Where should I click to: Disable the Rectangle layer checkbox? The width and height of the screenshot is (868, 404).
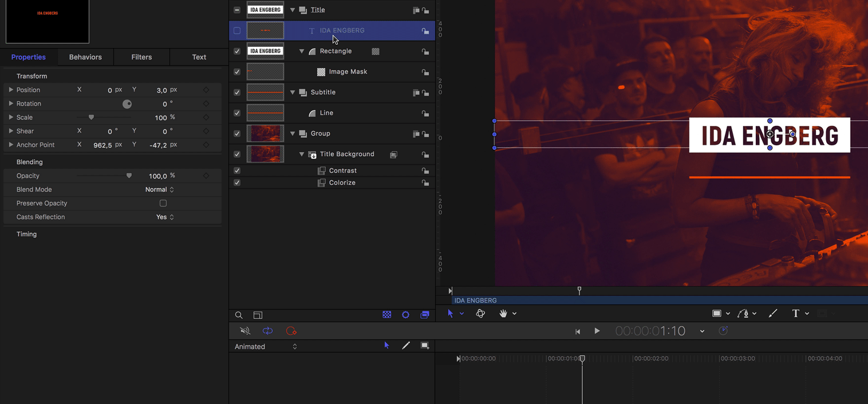click(x=237, y=52)
